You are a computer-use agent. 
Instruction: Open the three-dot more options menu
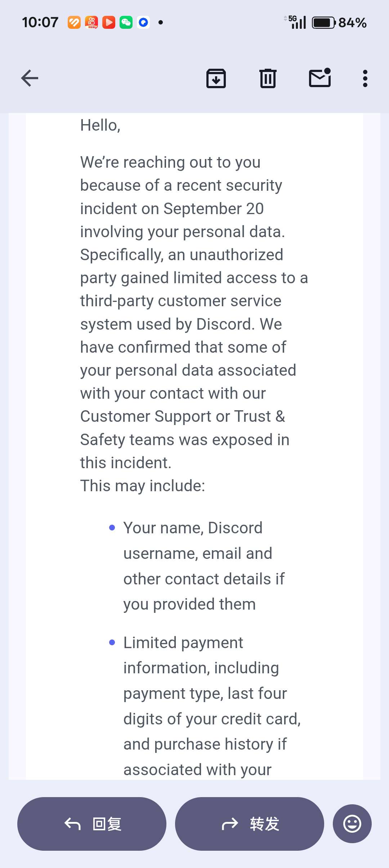pyautogui.click(x=365, y=78)
